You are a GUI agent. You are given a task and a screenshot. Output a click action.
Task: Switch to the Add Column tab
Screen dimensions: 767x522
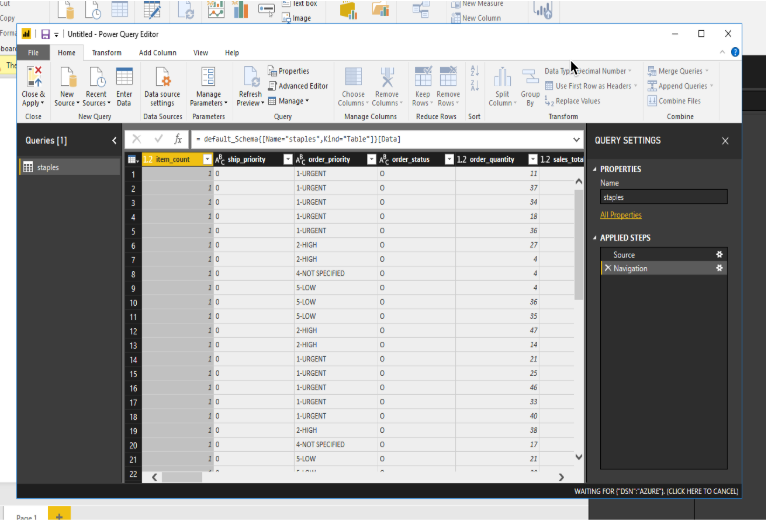[x=158, y=53]
